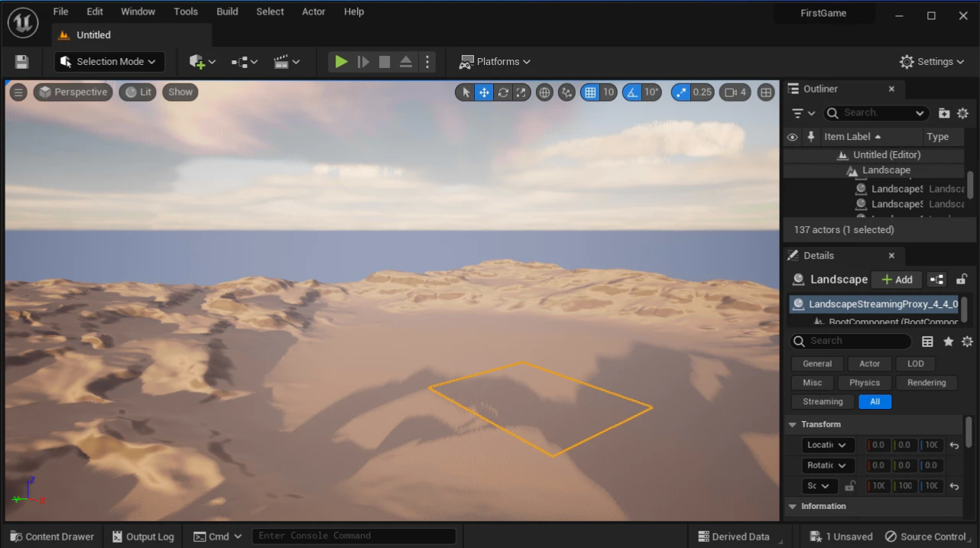This screenshot has height=548, width=980.
Task: Open the Selection Mode dropdown
Action: click(x=109, y=62)
